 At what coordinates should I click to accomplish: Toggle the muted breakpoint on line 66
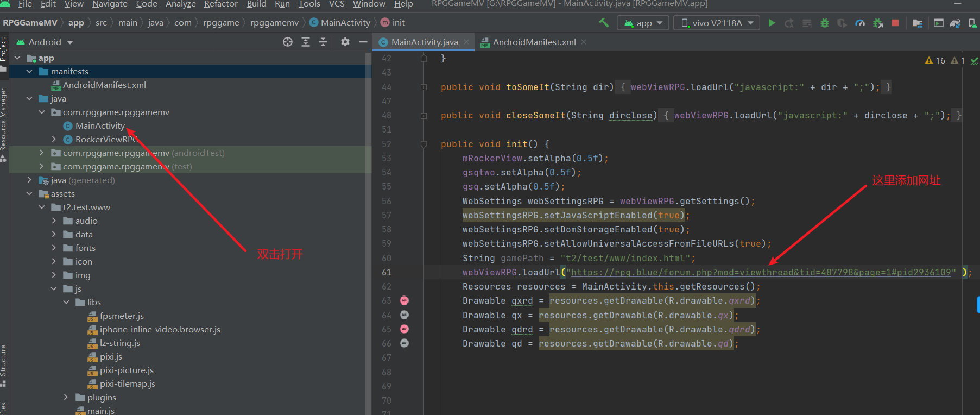point(404,343)
